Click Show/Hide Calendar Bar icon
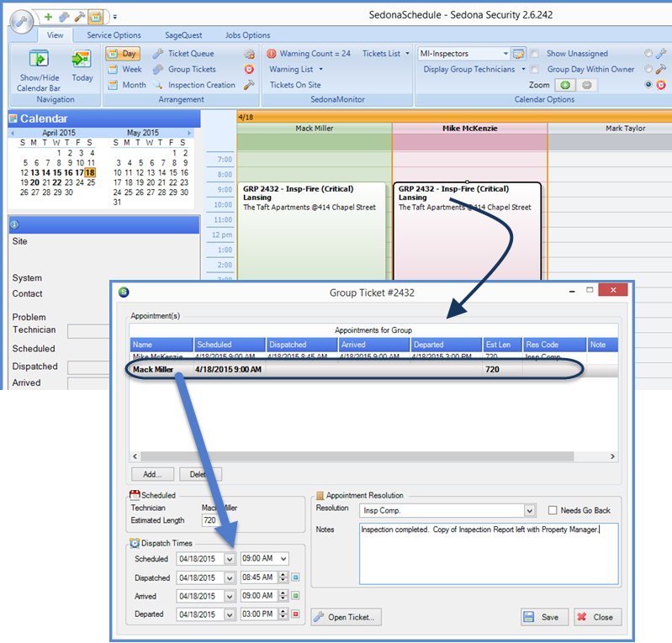 [39, 59]
